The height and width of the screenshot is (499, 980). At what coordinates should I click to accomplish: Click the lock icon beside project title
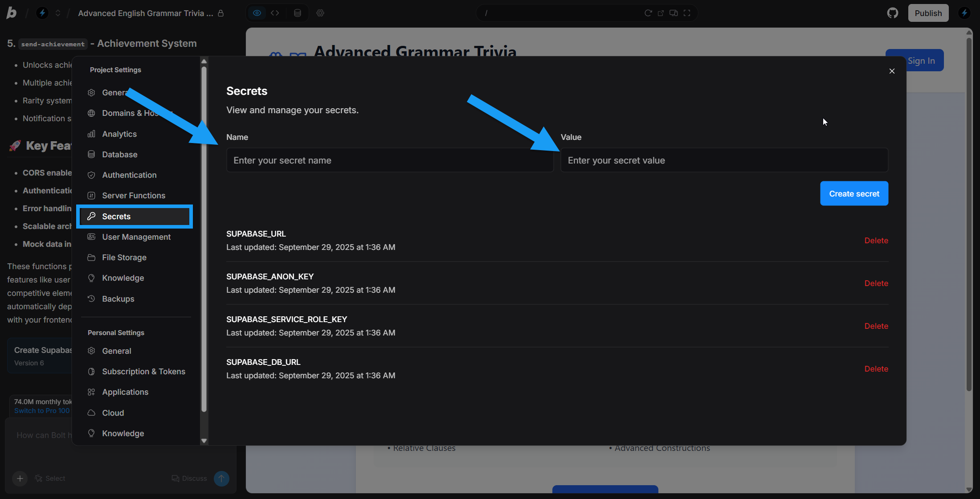coord(220,13)
